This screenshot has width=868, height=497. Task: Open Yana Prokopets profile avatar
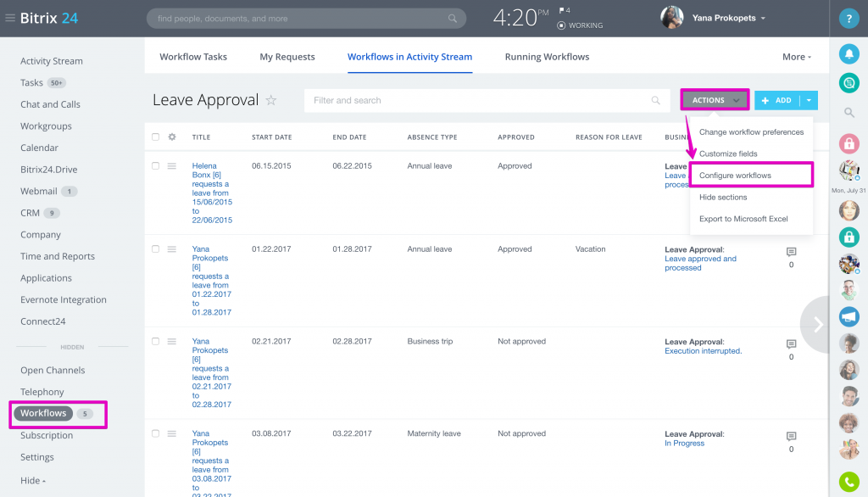tap(671, 18)
